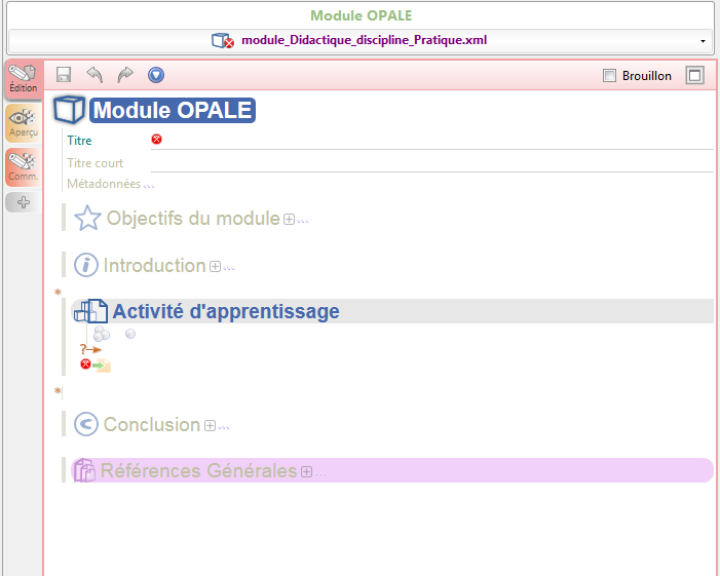Focus the Titre input field
Viewport: 720px width, 576px height.
pos(432,140)
